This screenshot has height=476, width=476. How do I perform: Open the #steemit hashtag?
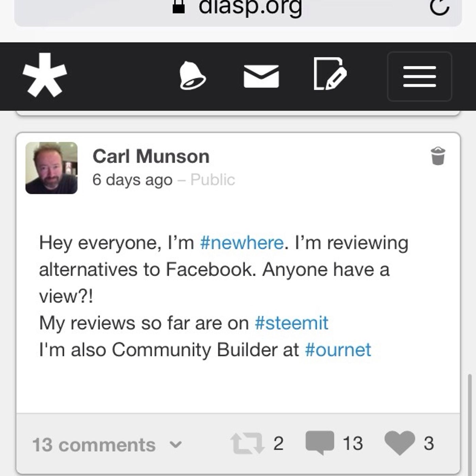(x=291, y=323)
